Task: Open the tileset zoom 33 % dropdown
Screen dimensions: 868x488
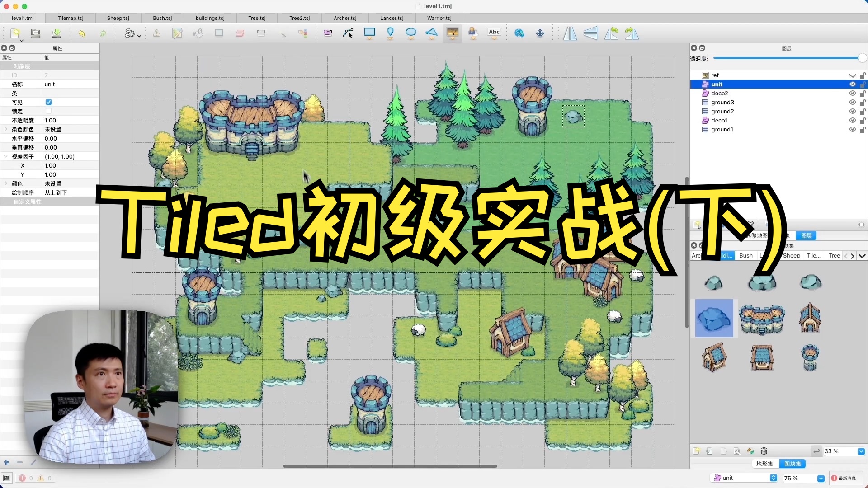Action: [861, 451]
